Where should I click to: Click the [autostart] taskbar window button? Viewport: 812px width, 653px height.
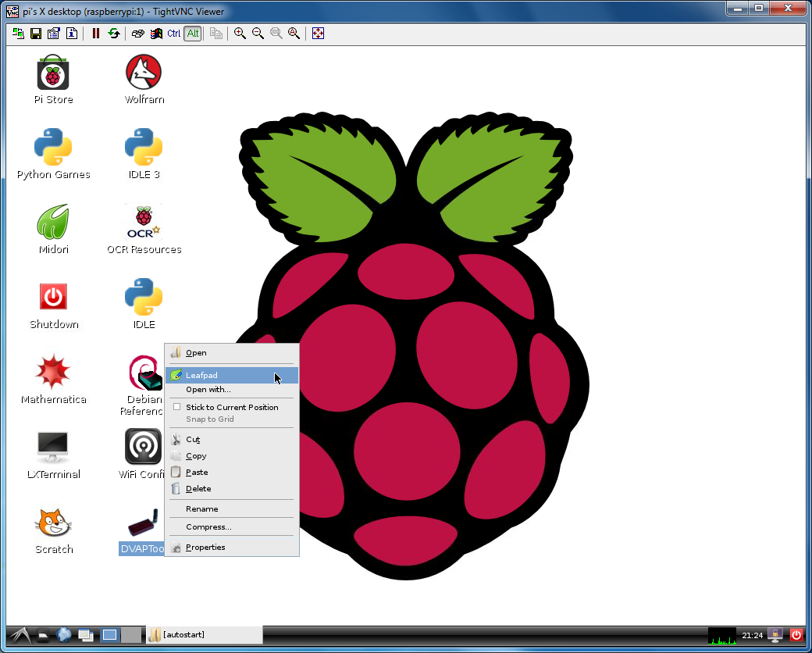[204, 635]
